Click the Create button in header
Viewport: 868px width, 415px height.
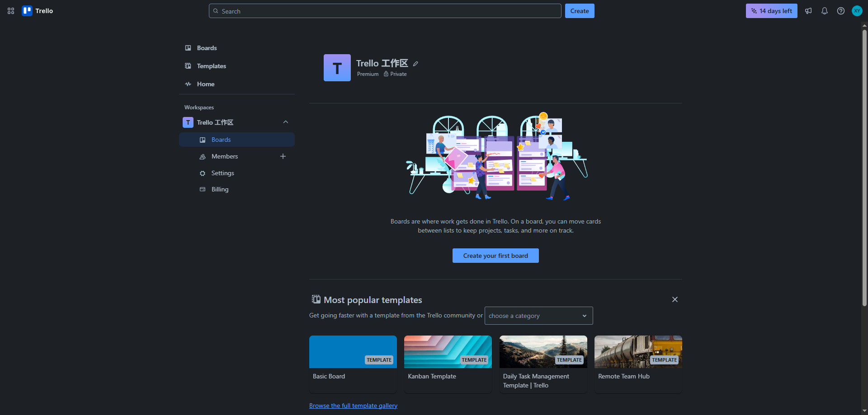(580, 11)
